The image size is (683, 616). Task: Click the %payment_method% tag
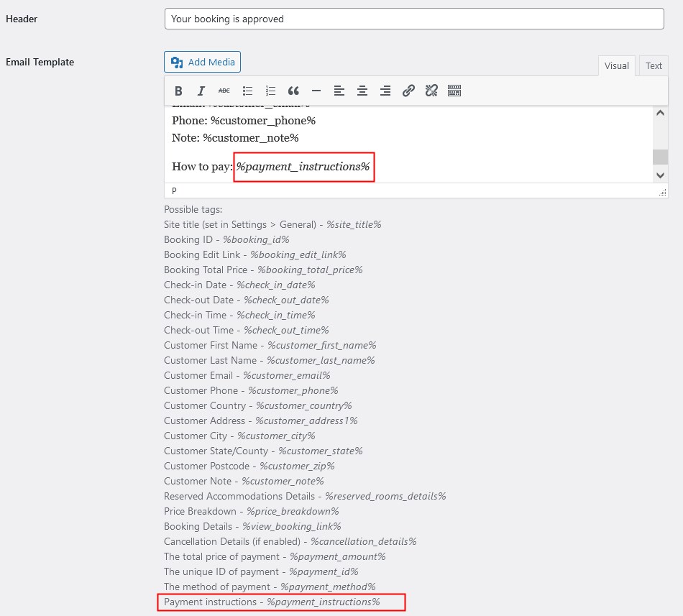click(328, 587)
